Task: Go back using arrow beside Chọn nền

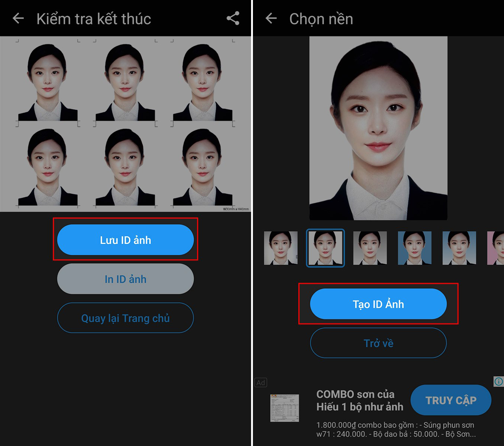Action: [271, 18]
